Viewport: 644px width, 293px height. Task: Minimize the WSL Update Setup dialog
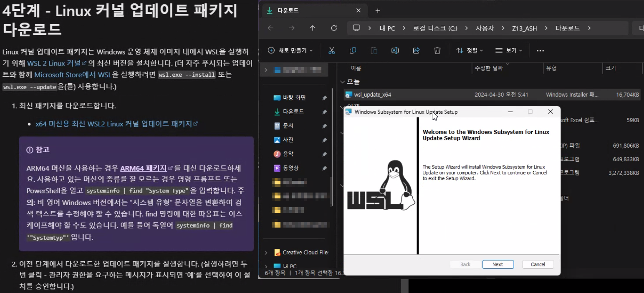point(510,112)
